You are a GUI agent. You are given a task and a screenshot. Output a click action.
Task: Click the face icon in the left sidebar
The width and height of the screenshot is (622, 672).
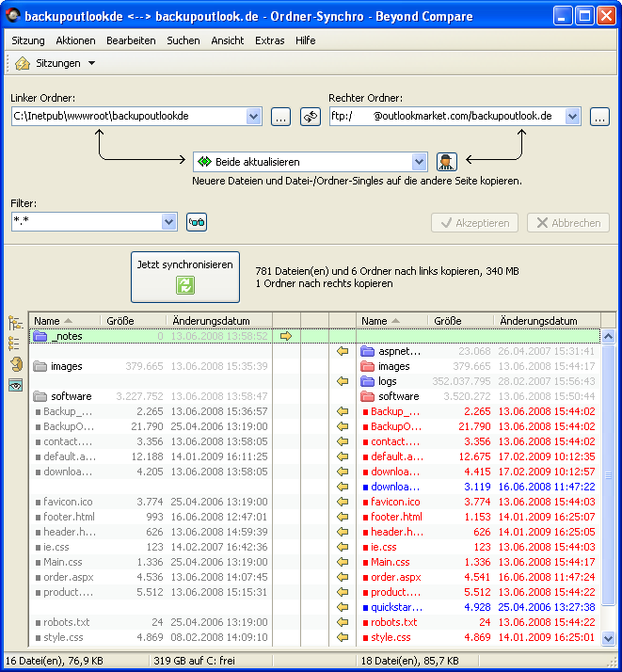pyautogui.click(x=16, y=363)
